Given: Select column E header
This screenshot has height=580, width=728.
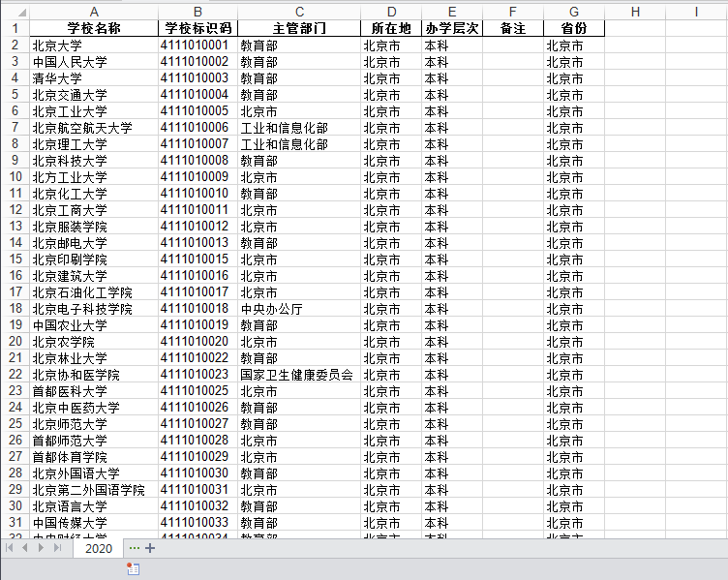Looking at the screenshot, I should (x=452, y=12).
